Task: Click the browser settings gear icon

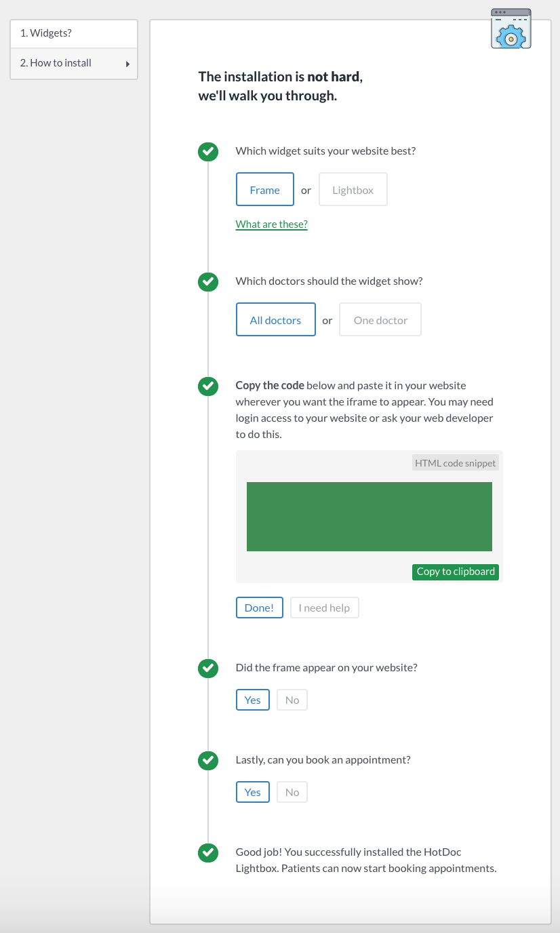Action: (x=511, y=28)
